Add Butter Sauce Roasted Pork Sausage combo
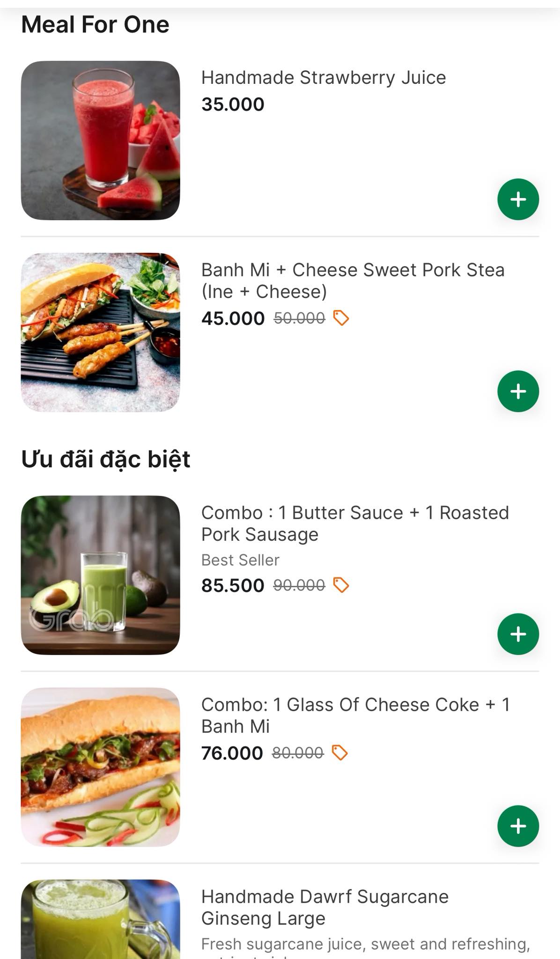 click(x=518, y=634)
